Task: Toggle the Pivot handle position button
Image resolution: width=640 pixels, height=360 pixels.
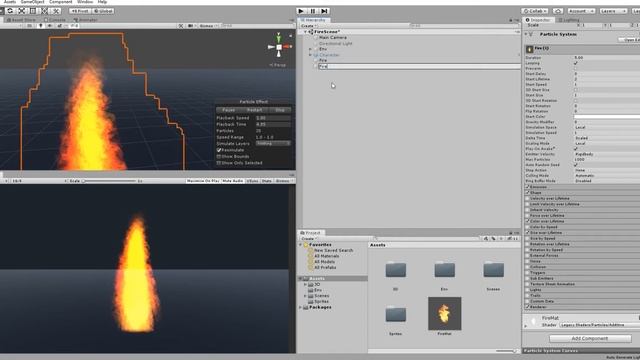Action: (x=80, y=11)
